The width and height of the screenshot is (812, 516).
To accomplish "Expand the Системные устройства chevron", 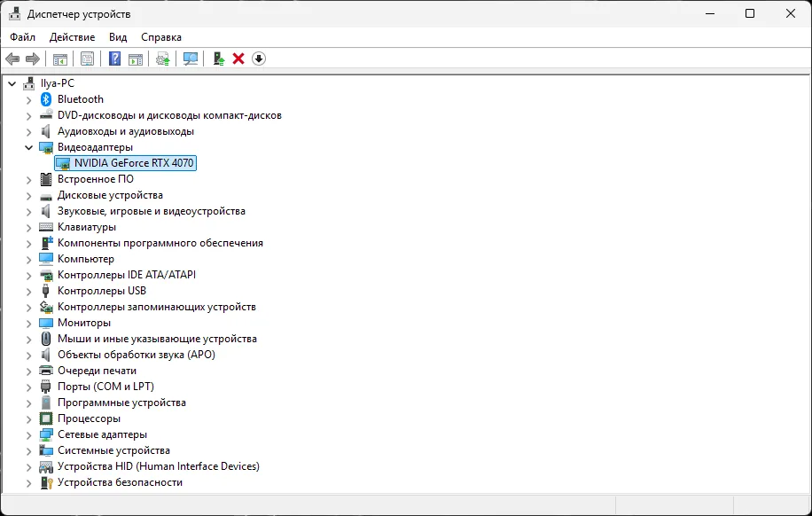I will point(28,450).
